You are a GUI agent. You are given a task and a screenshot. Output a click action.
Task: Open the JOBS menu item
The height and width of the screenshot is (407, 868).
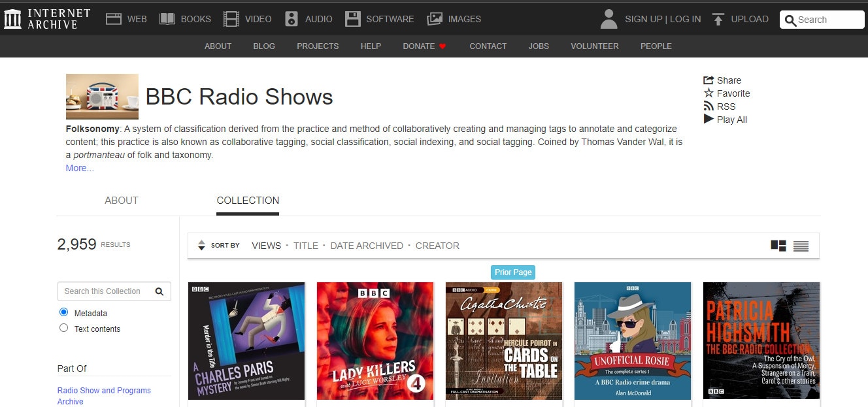539,46
